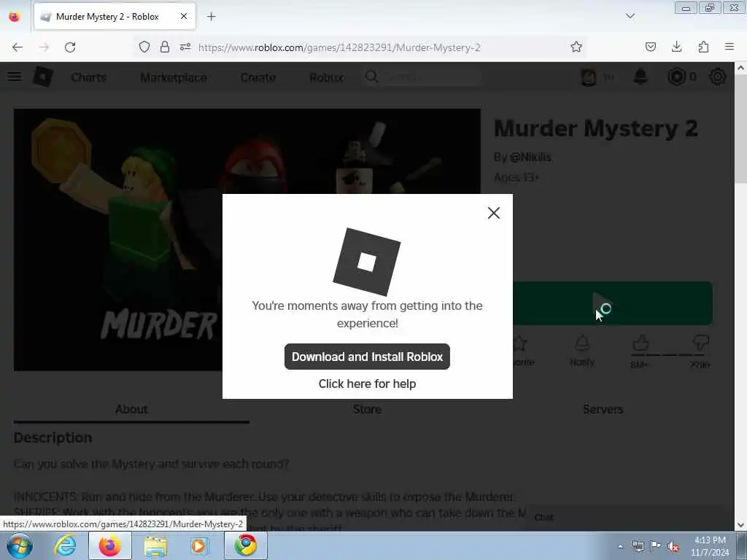The height and width of the screenshot is (560, 747).
Task: Close the Roblox install dialog
Action: click(x=494, y=213)
